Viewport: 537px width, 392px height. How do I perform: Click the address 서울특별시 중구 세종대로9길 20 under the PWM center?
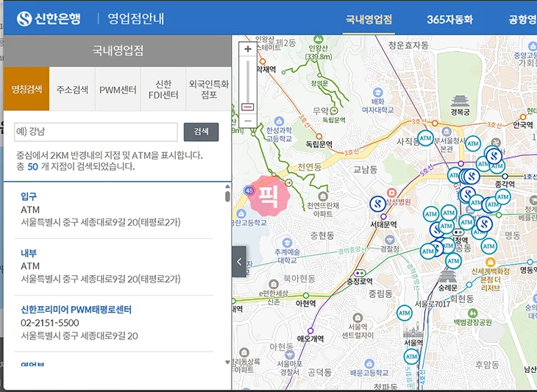coord(79,336)
